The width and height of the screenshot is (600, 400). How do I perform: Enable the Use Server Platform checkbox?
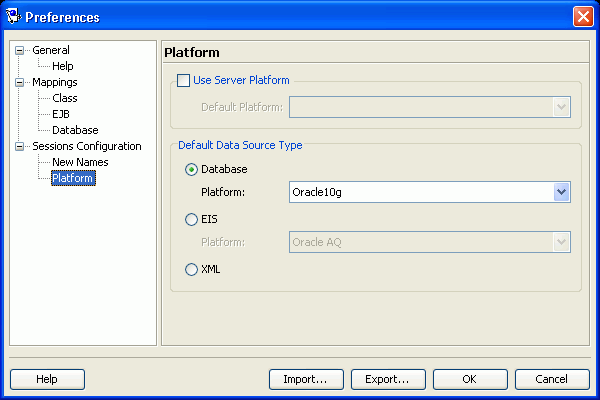point(183,80)
